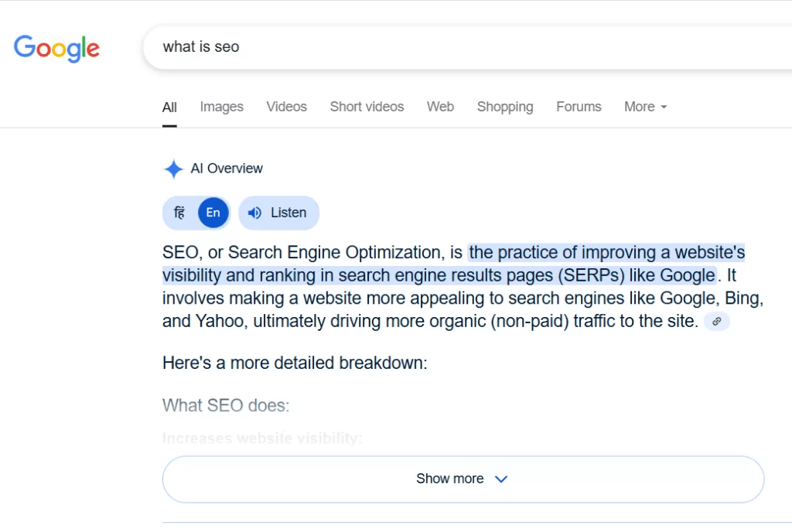Switch AI Overview language to Hindi
This screenshot has height=532, width=792.
pos(179,213)
